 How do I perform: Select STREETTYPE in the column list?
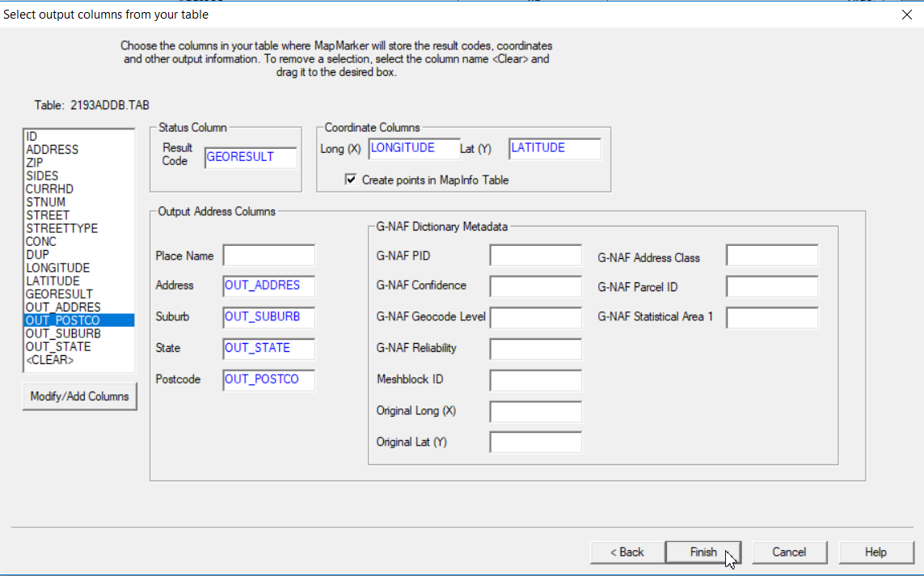tap(79, 228)
